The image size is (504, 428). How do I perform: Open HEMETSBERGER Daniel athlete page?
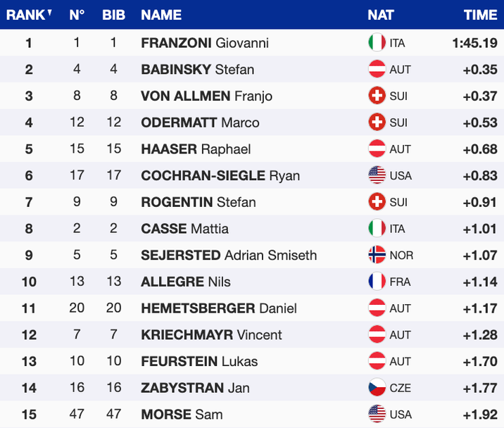(219, 308)
